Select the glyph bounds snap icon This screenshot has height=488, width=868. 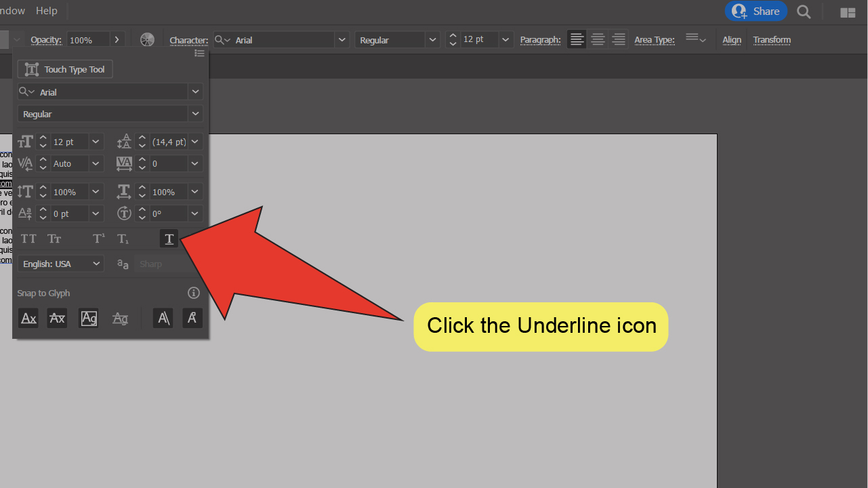pyautogui.click(x=89, y=318)
